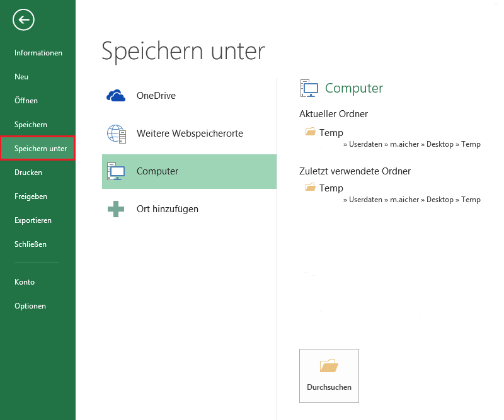Open the Exportieren section

pyautogui.click(x=33, y=220)
